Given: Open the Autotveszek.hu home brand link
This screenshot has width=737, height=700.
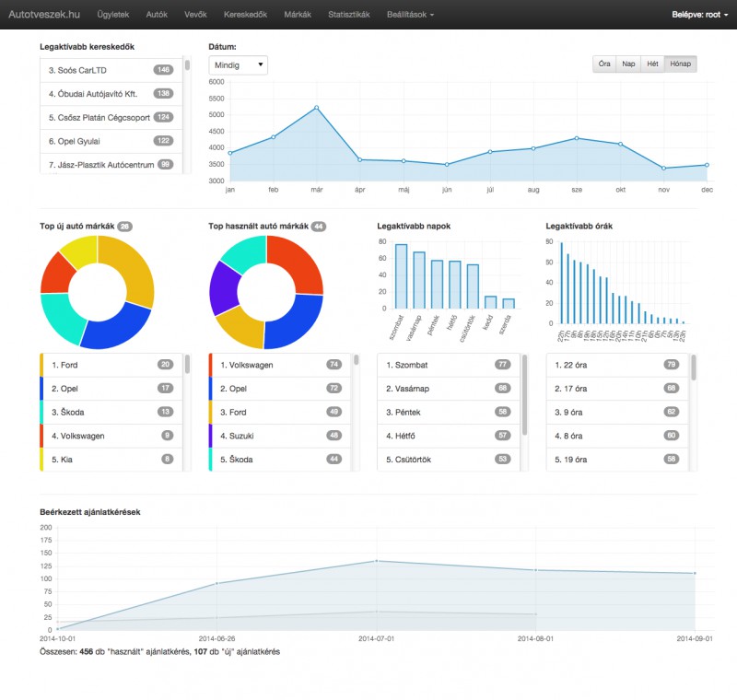Looking at the screenshot, I should tap(46, 15).
